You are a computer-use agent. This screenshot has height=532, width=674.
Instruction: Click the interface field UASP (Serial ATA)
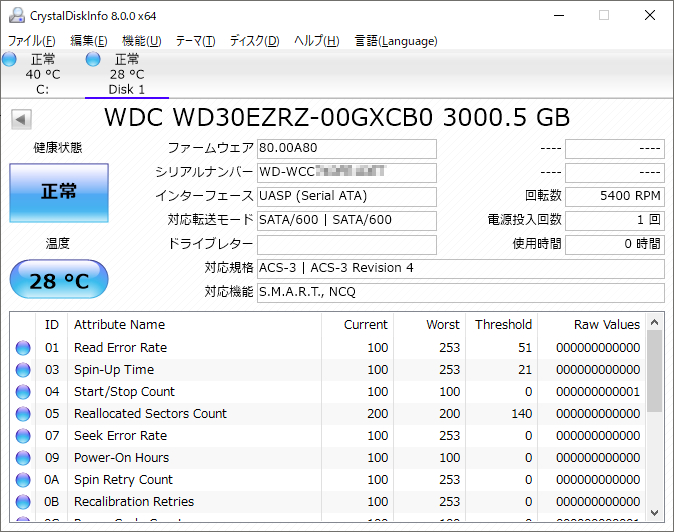(347, 196)
